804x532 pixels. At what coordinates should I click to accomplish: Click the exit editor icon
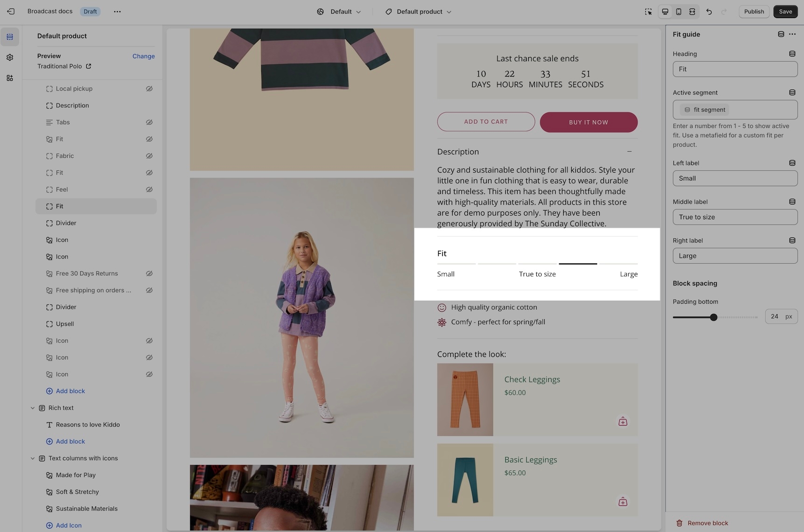(x=11, y=12)
